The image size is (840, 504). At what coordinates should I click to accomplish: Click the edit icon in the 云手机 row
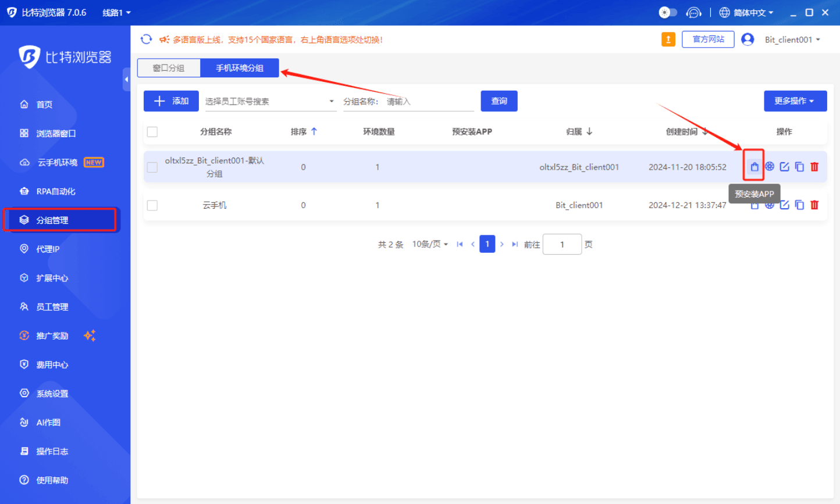(785, 205)
